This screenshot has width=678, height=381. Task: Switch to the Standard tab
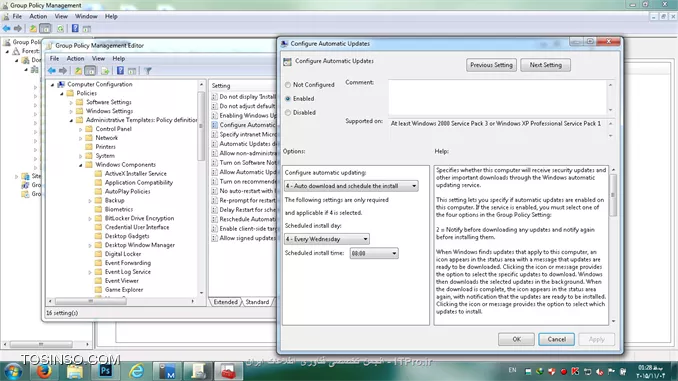click(257, 302)
